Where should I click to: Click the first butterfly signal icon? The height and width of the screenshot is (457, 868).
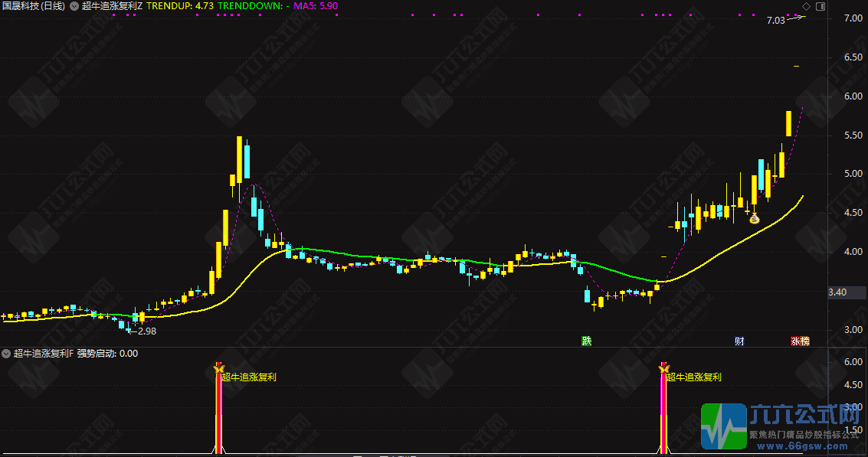pos(218,370)
